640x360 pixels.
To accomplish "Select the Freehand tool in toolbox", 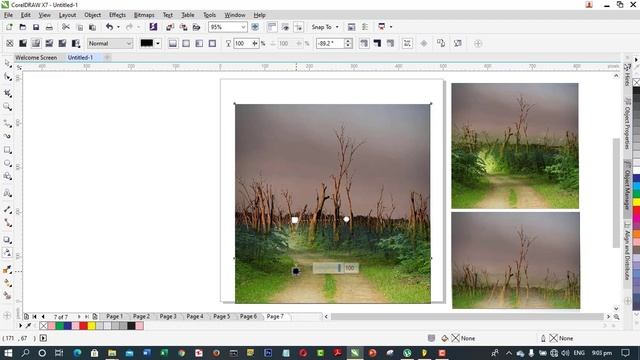I will pos(7,122).
